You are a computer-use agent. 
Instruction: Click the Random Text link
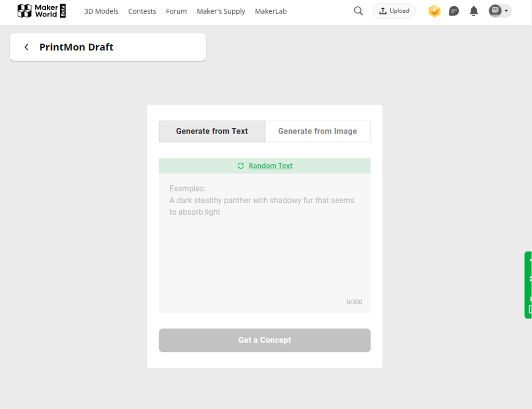click(271, 166)
